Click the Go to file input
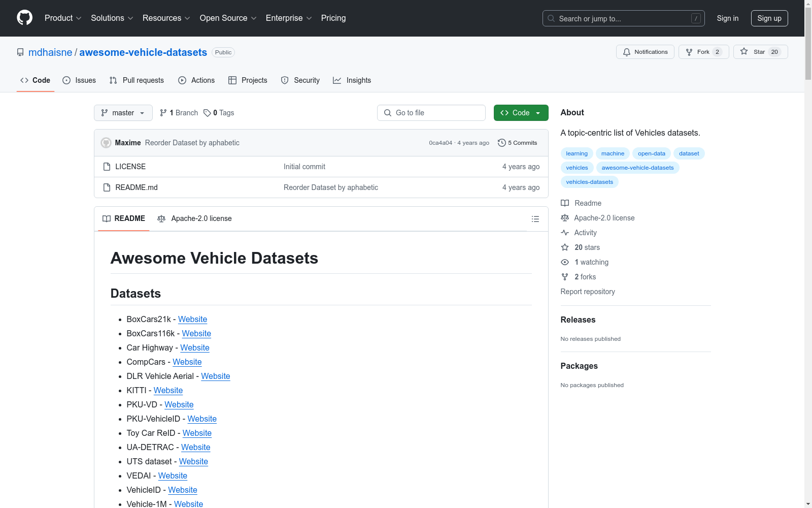Image resolution: width=812 pixels, height=508 pixels. tap(431, 113)
